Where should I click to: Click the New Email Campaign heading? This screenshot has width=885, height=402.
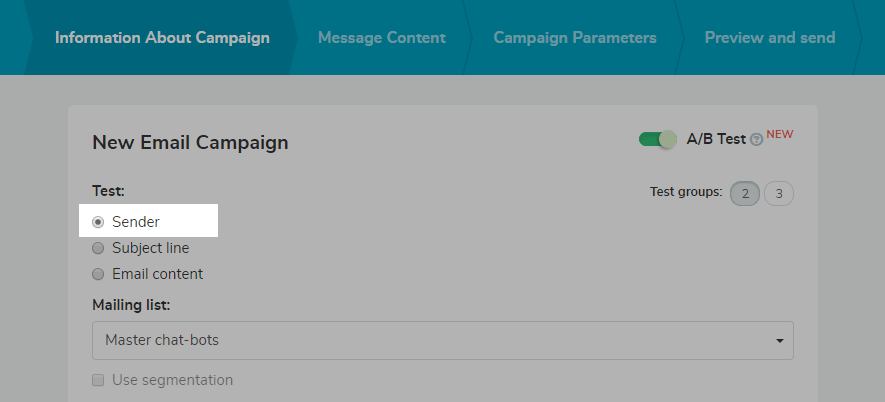tap(190, 142)
